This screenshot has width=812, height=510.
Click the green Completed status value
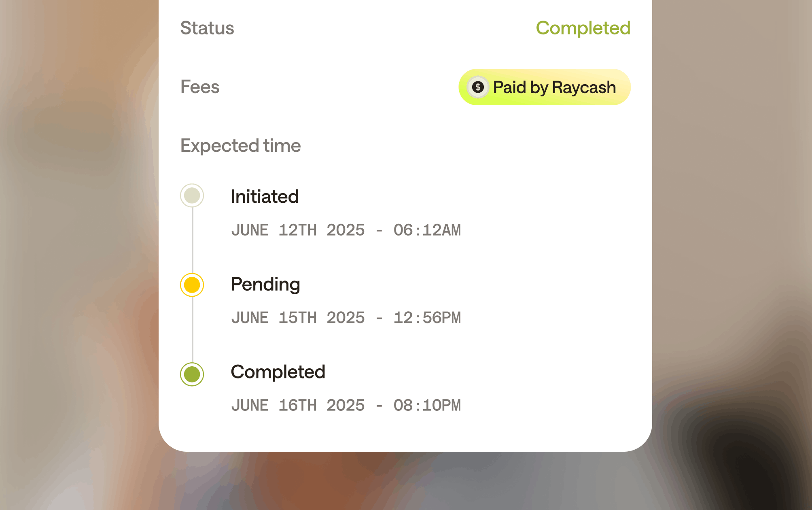pyautogui.click(x=583, y=28)
